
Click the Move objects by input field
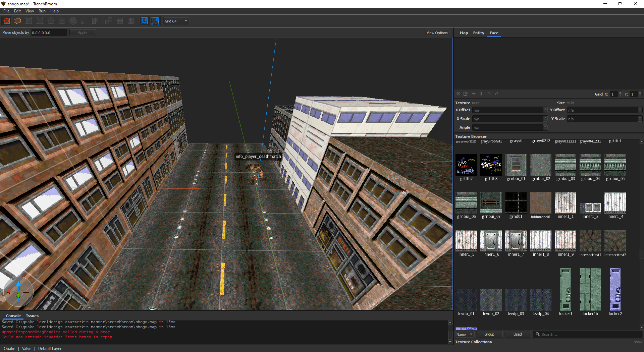[49, 33]
